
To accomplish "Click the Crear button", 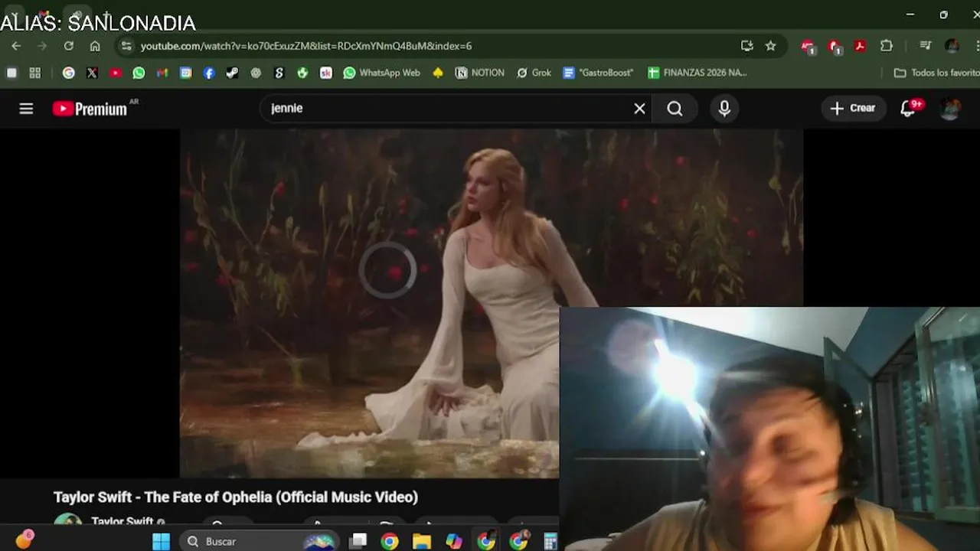I will 853,109.
